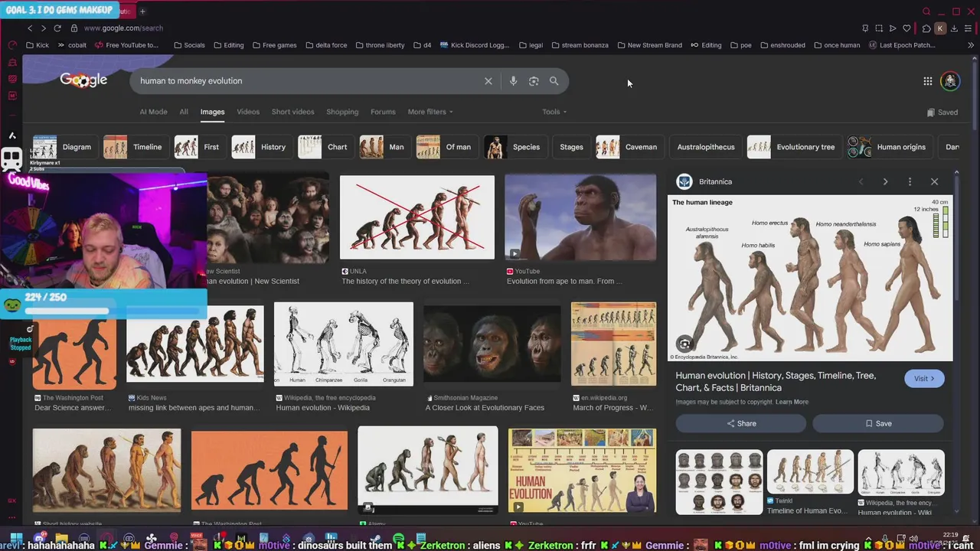Click the search box with human to monkey evolution
980x551 pixels.
tap(306, 81)
